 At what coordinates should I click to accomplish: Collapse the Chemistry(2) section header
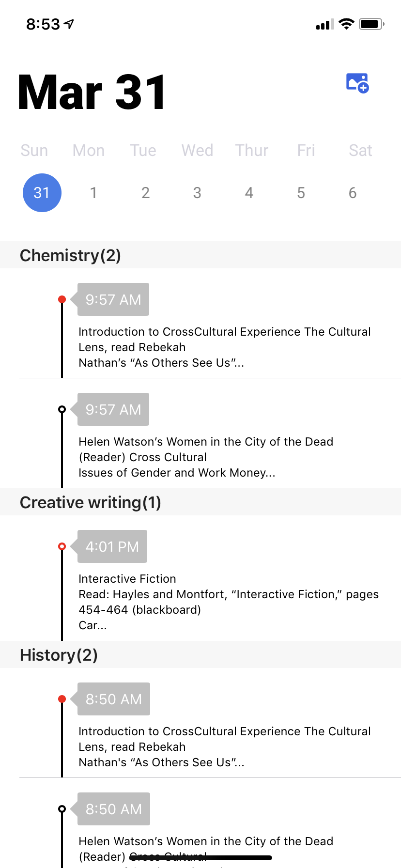point(200,255)
